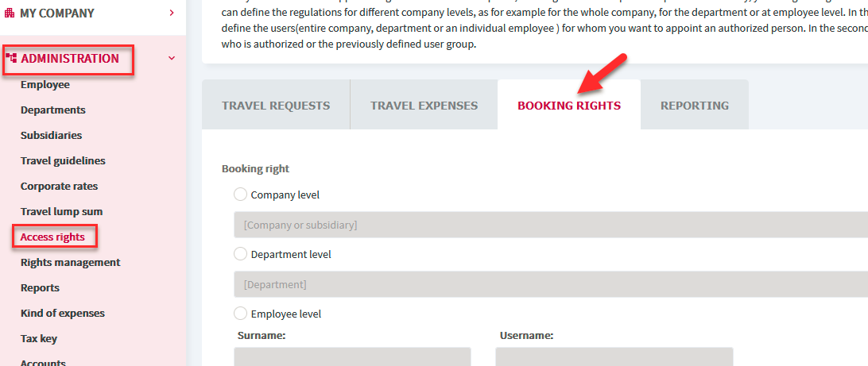Open Travel guidelines from the sidebar
The width and height of the screenshot is (868, 366).
(x=63, y=161)
